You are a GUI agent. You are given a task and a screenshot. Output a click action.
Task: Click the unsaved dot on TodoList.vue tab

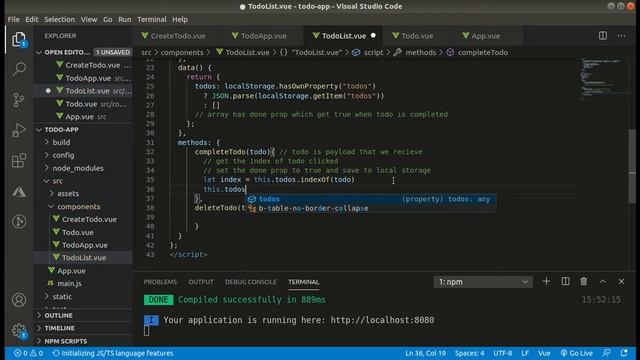[373, 36]
